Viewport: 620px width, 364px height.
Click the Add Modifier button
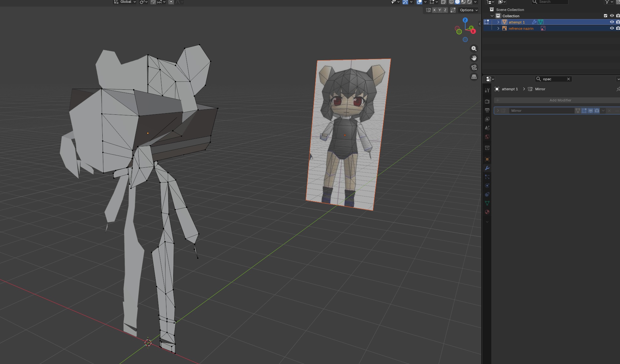[x=560, y=100]
